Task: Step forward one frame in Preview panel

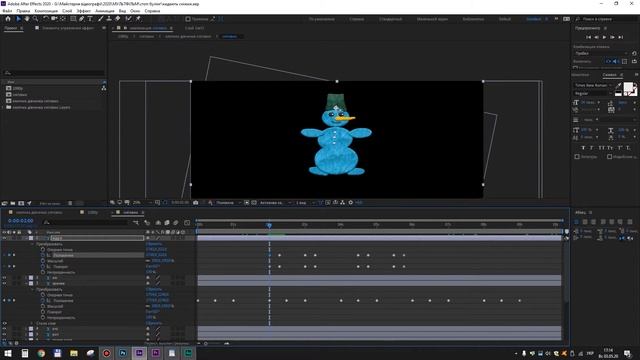Action: 612,37
